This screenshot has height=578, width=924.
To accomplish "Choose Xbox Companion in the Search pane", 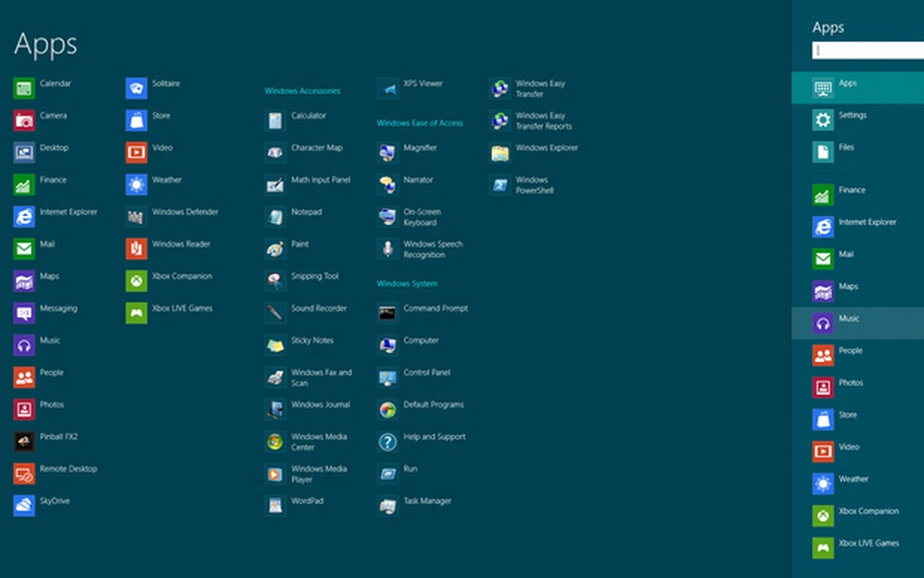I will pyautogui.click(x=857, y=516).
